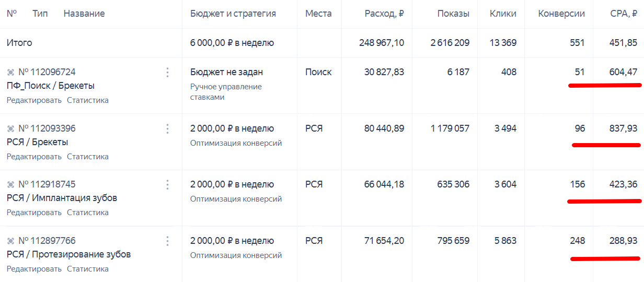The height and width of the screenshot is (282, 644).
Task: Click Редактировать under ПФ_Поиск / Брекеты
Action: coord(34,100)
